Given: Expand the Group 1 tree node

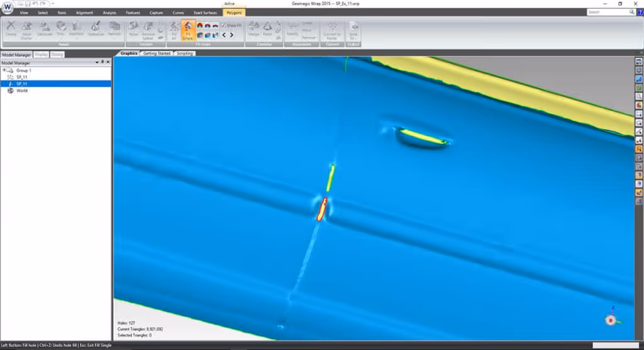Looking at the screenshot, I should pos(4,71).
